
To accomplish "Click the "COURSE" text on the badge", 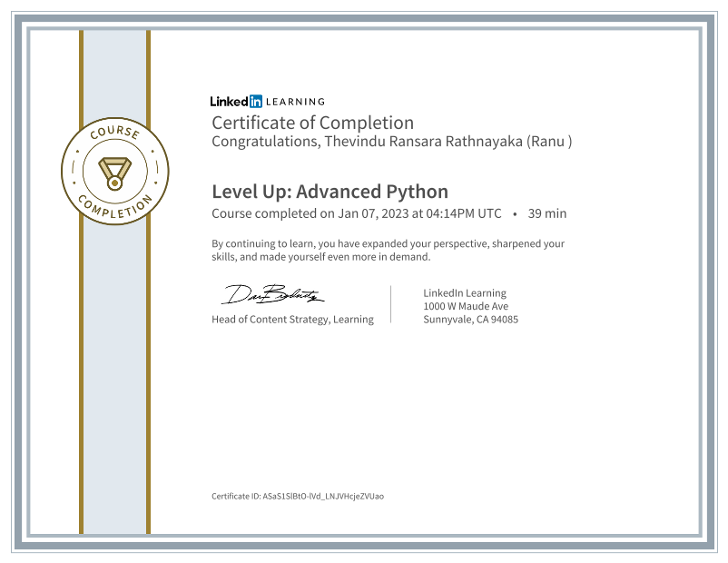I will (x=114, y=134).
